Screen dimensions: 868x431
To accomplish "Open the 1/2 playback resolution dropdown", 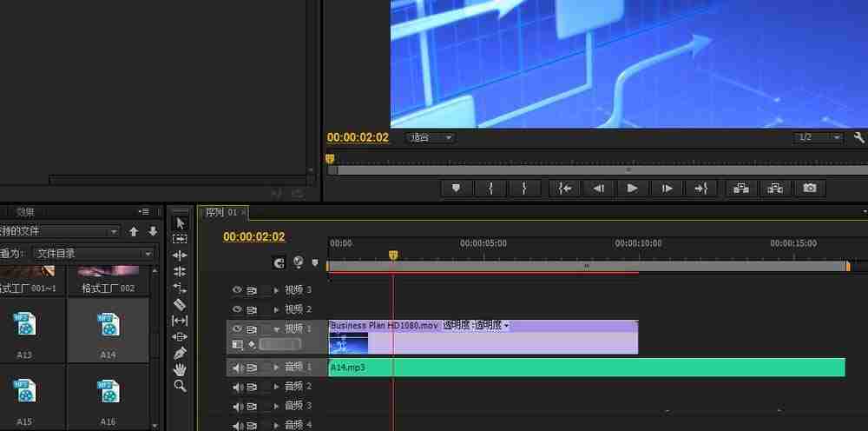I will point(819,137).
